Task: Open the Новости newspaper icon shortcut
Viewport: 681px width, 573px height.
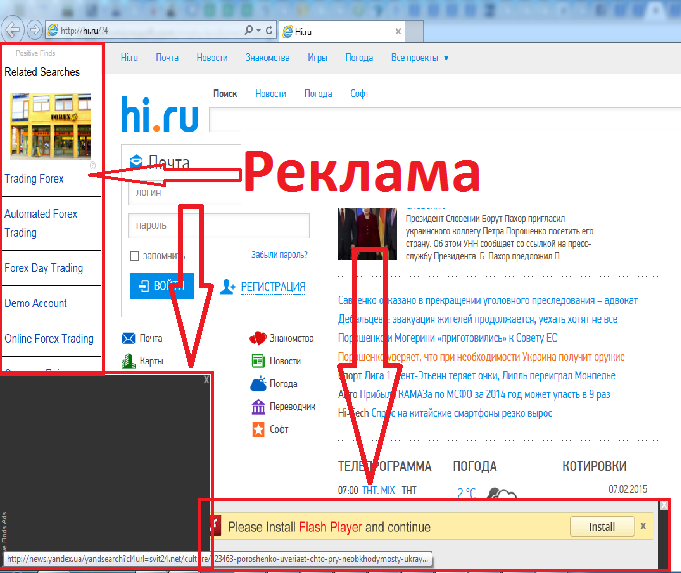Action: point(257,361)
